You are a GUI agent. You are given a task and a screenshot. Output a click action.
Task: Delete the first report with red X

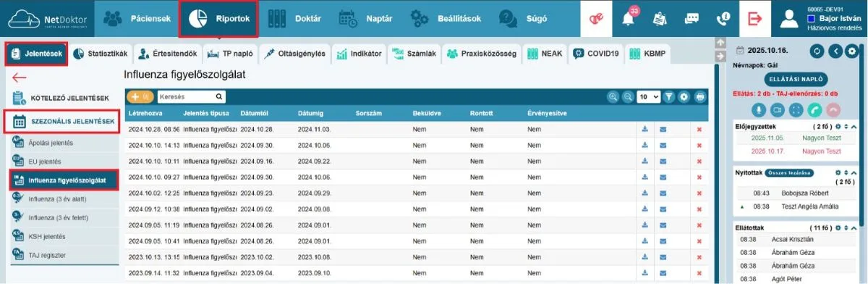tap(699, 130)
